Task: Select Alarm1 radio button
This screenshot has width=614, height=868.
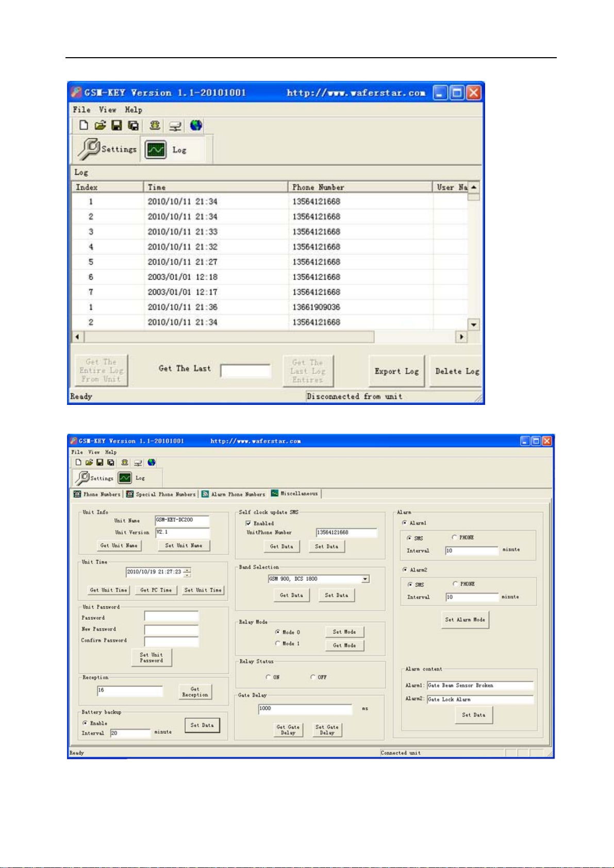Action: (x=405, y=523)
